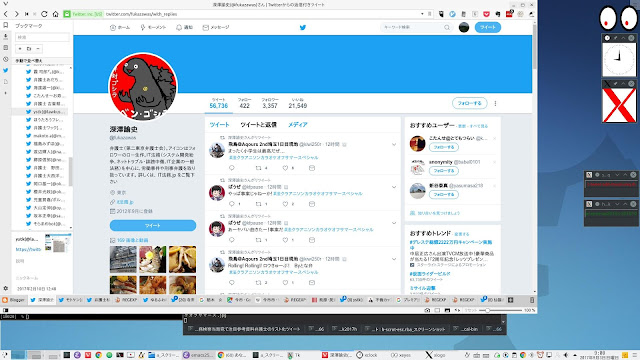Click blue ツイート button under profile bio
The height and width of the screenshot is (360, 640).
(153, 225)
